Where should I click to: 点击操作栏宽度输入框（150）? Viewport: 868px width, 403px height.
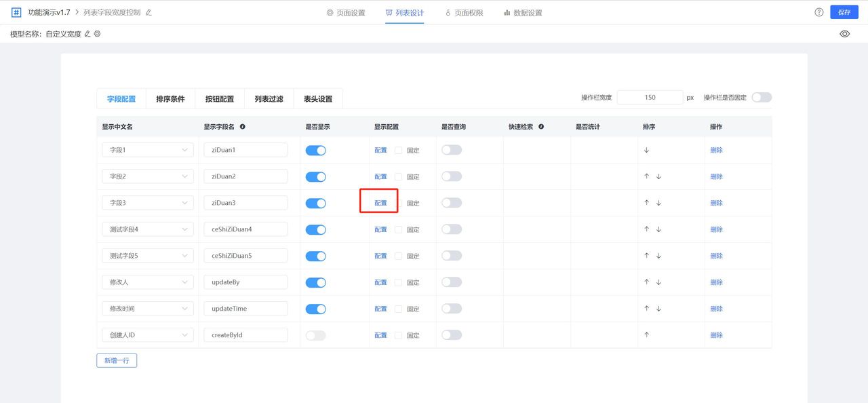coord(650,97)
